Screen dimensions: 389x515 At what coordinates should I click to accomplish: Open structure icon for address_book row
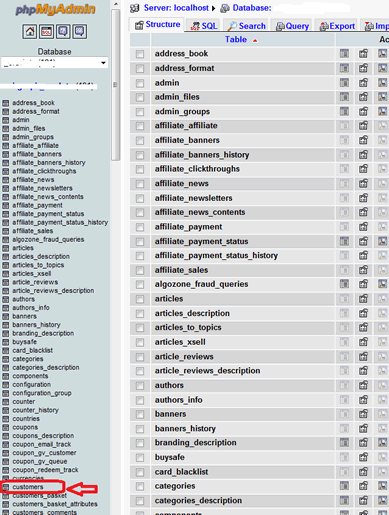point(363,53)
